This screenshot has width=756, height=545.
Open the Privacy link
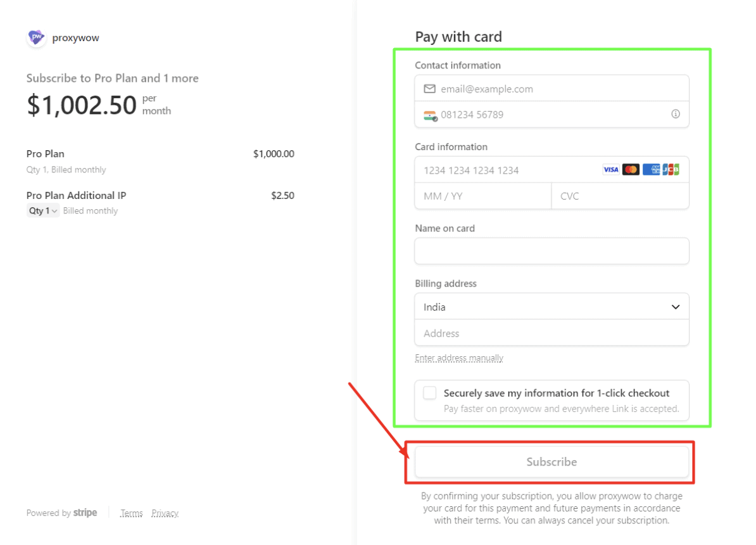click(165, 513)
